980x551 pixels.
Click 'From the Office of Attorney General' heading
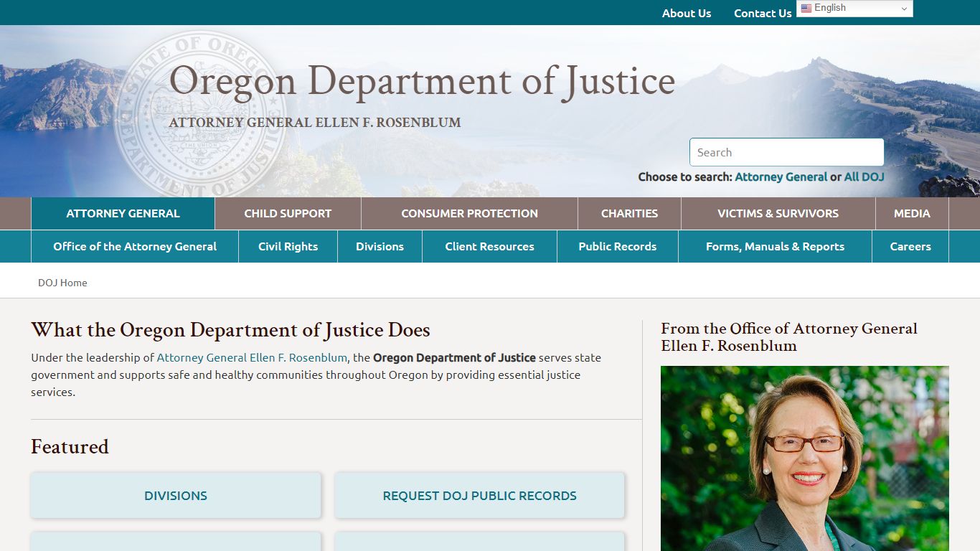click(789, 337)
